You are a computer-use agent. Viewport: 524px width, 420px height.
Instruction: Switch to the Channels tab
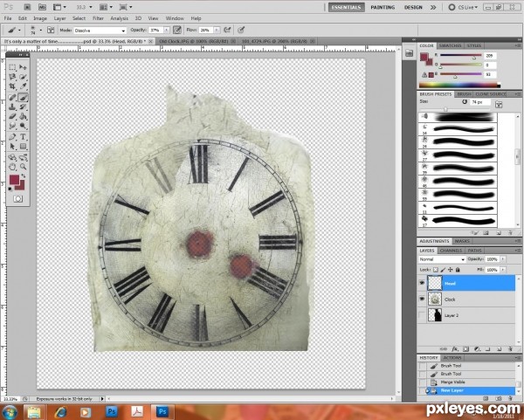point(451,251)
